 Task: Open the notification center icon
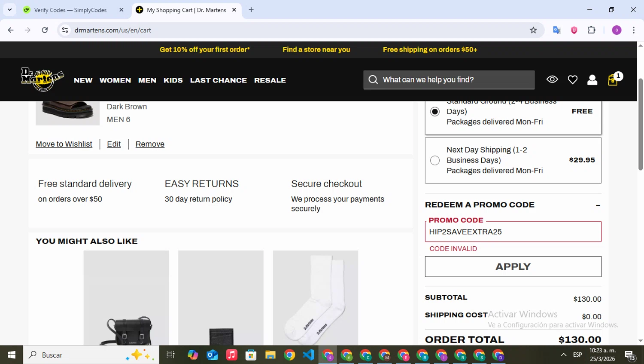coord(630,355)
